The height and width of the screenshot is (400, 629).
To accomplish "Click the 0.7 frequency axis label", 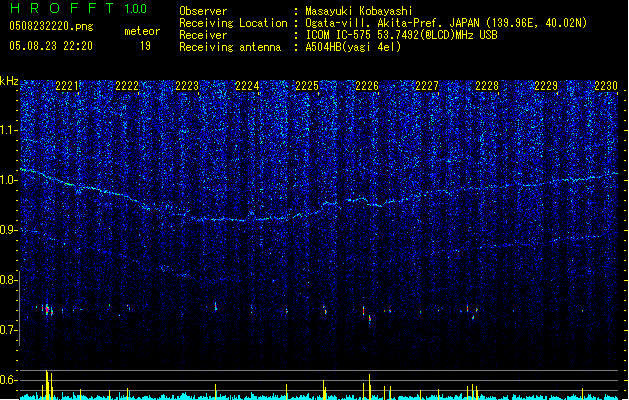I will [x=8, y=330].
